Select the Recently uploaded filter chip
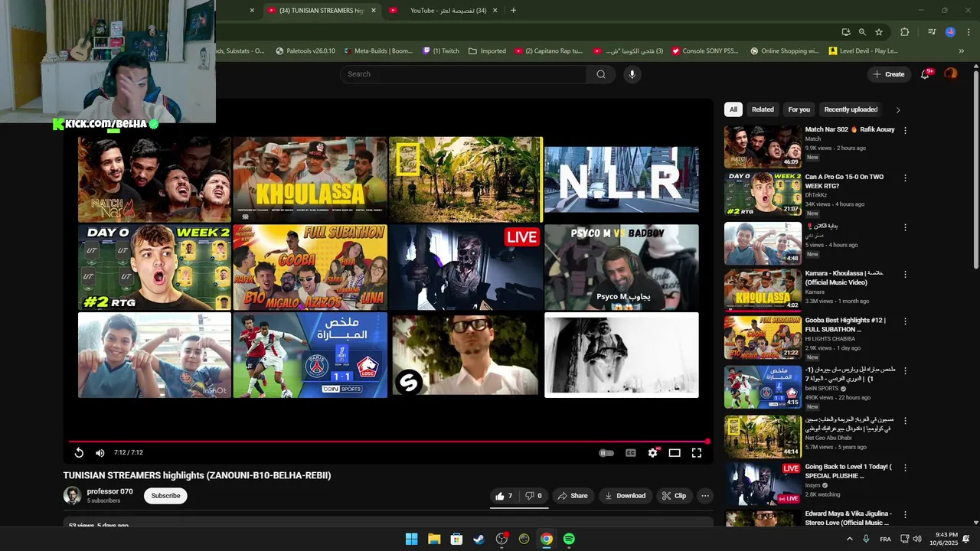Screen dimensions: 980x551 851,109
